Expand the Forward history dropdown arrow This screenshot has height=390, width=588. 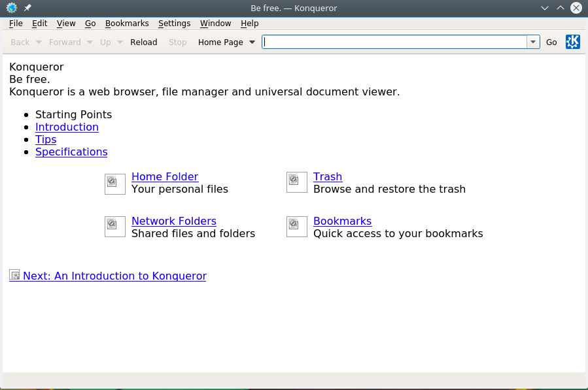click(x=90, y=42)
